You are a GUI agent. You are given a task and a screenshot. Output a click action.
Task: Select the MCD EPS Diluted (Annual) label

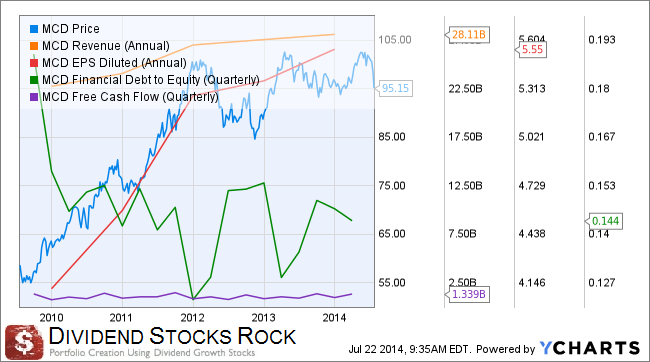114,63
